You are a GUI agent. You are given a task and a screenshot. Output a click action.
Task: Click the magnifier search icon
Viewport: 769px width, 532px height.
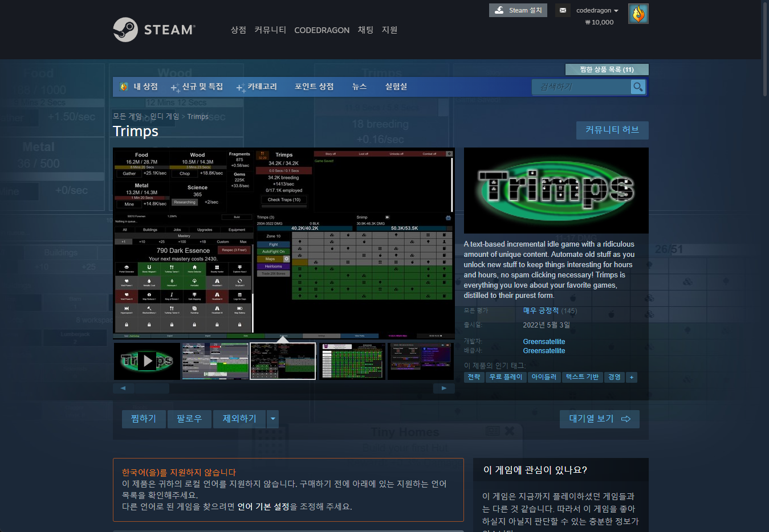coord(638,87)
